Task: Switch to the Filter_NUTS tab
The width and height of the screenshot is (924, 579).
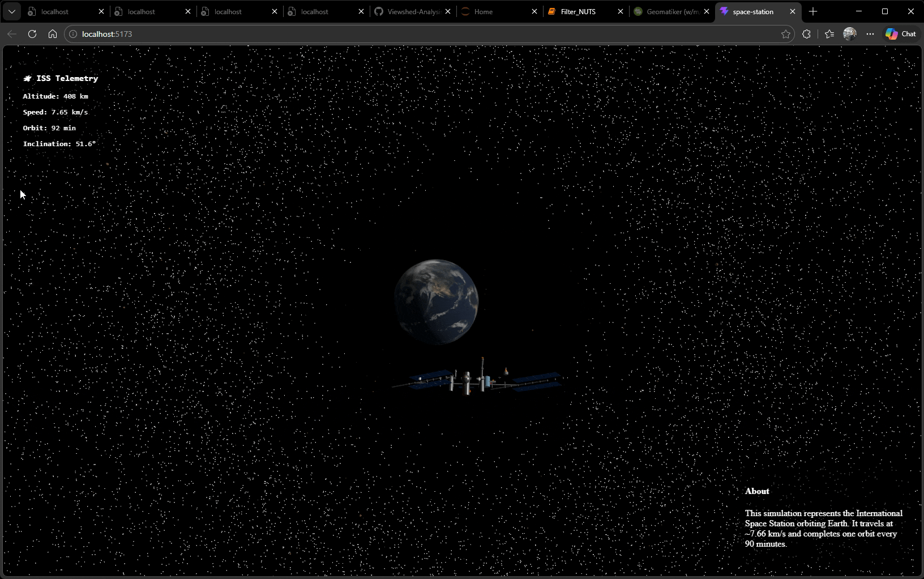Action: click(577, 11)
